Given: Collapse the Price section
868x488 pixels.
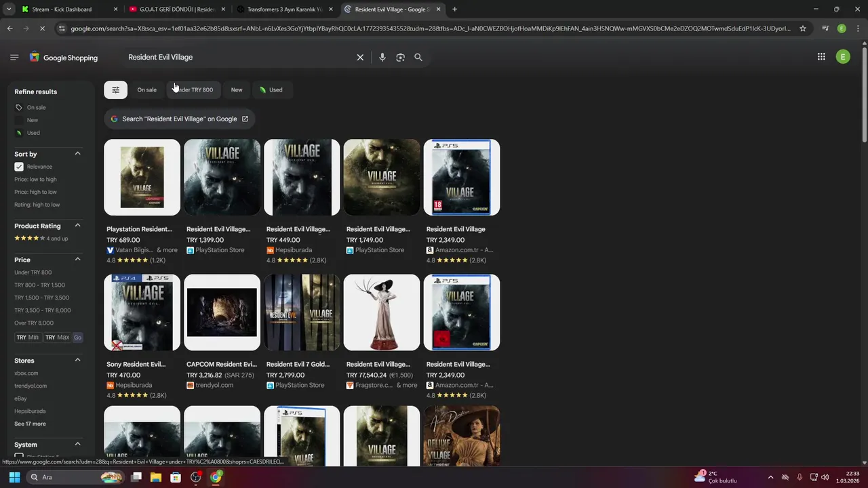Looking at the screenshot, I should tap(77, 260).
